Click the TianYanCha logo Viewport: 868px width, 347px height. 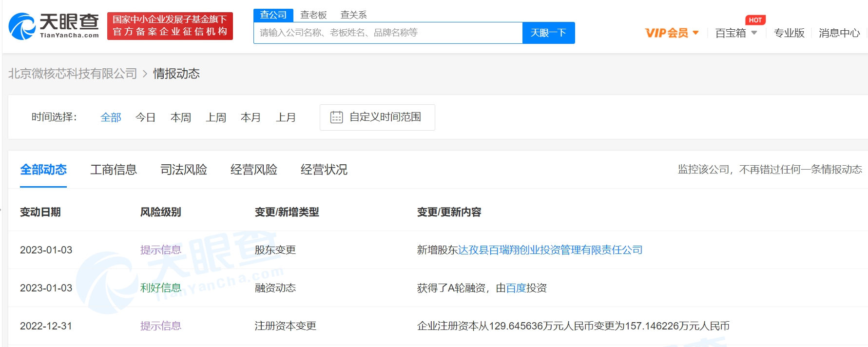tap(54, 26)
